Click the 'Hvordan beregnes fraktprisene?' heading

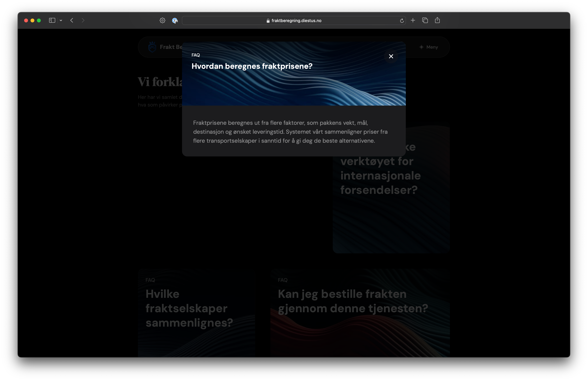click(x=252, y=66)
